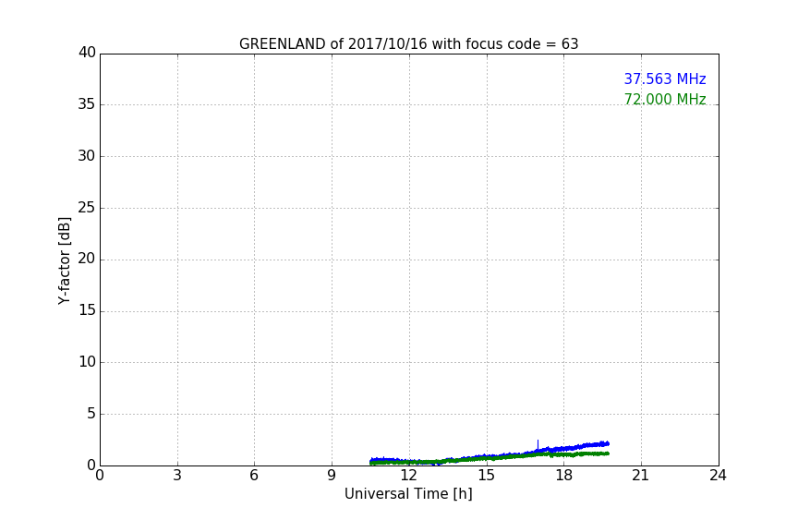Click the x-axis tick label '3'
The width and height of the screenshot is (798, 532).
click(177, 476)
